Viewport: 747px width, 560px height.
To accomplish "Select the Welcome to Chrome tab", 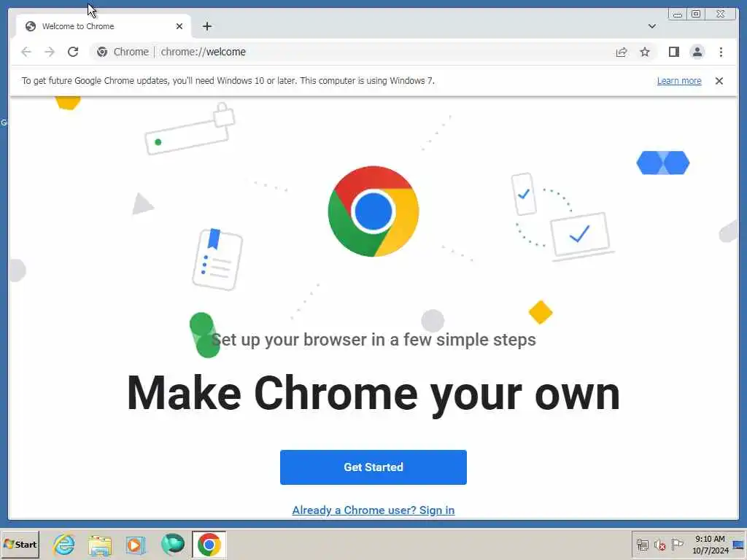I will pos(104,26).
